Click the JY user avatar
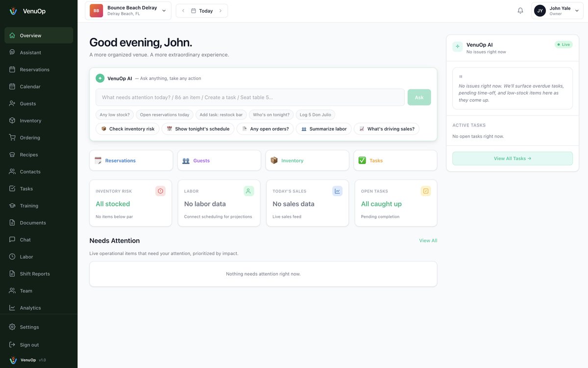Viewport: 588px width, 368px height. (x=540, y=11)
